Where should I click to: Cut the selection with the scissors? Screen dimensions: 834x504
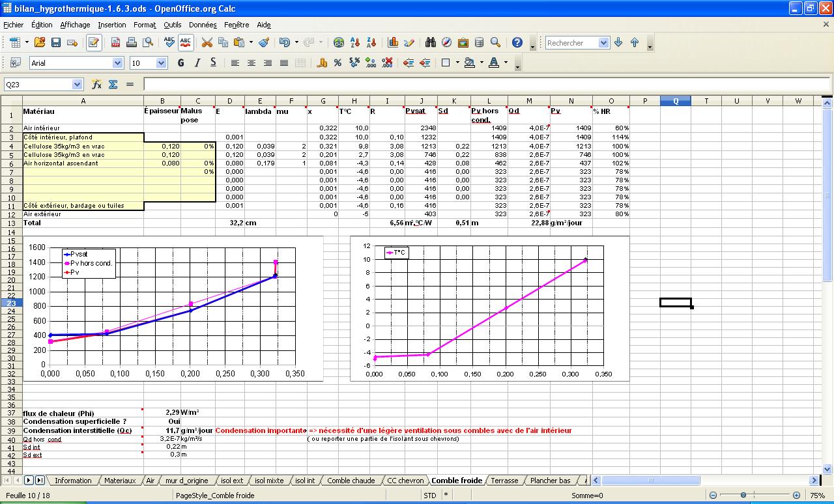[207, 42]
